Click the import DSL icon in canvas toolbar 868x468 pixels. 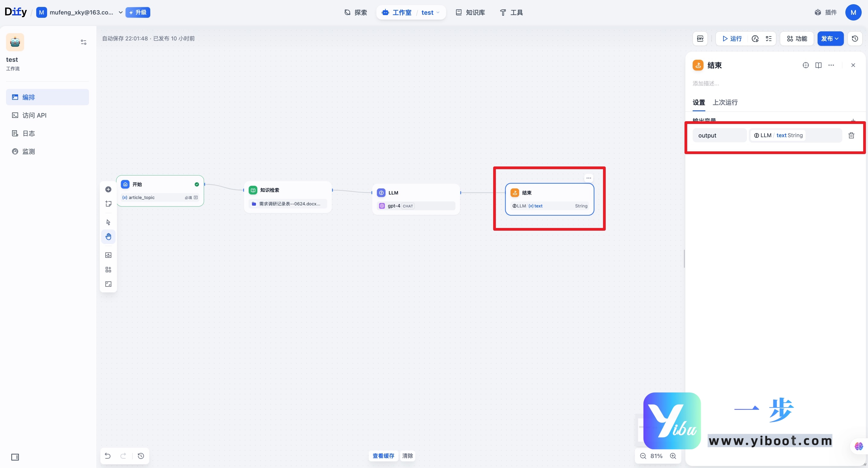pyautogui.click(x=108, y=255)
